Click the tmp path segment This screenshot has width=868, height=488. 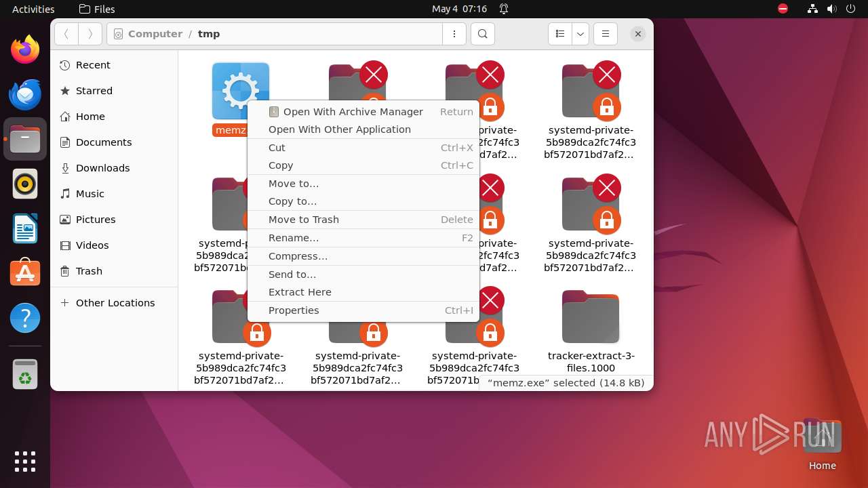pyautogui.click(x=209, y=34)
